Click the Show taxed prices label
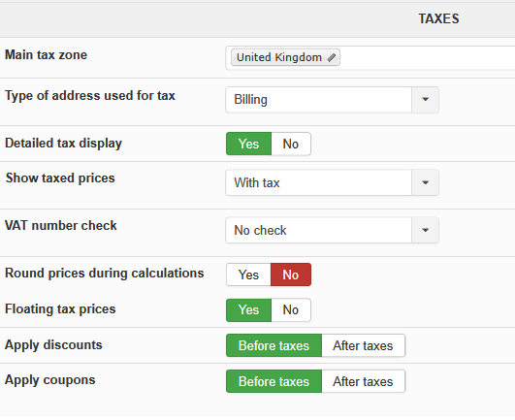 pyautogui.click(x=60, y=178)
